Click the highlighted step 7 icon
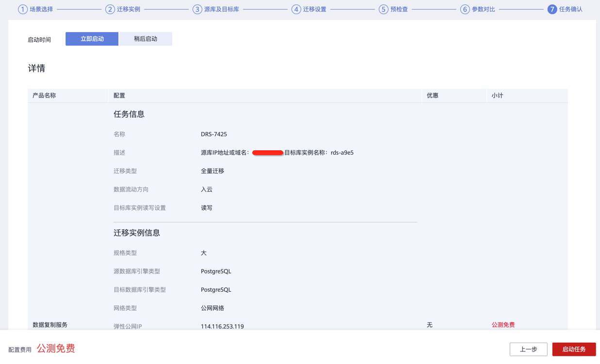 point(552,9)
